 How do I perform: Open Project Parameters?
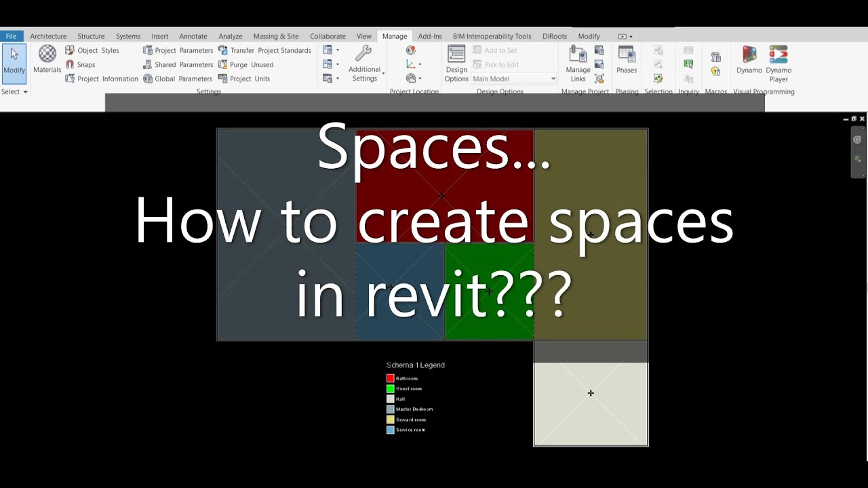(178, 50)
